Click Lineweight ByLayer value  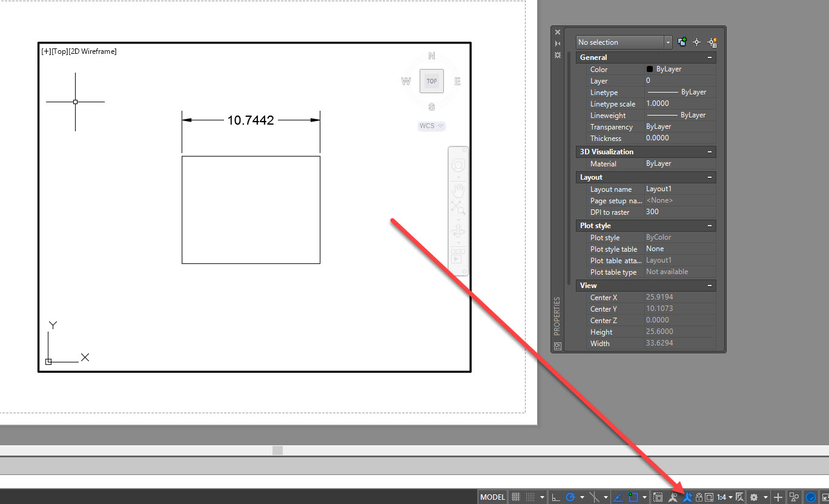680,115
